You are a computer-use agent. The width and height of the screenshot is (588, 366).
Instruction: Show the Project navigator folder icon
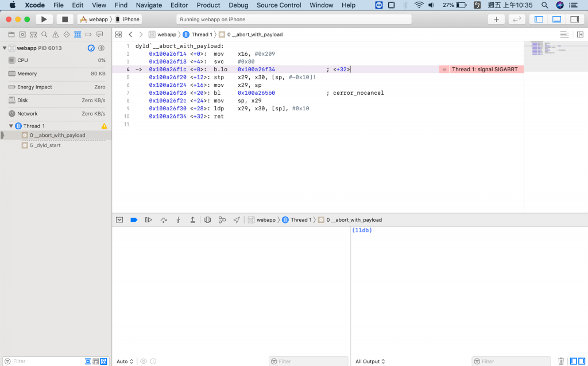(11, 34)
